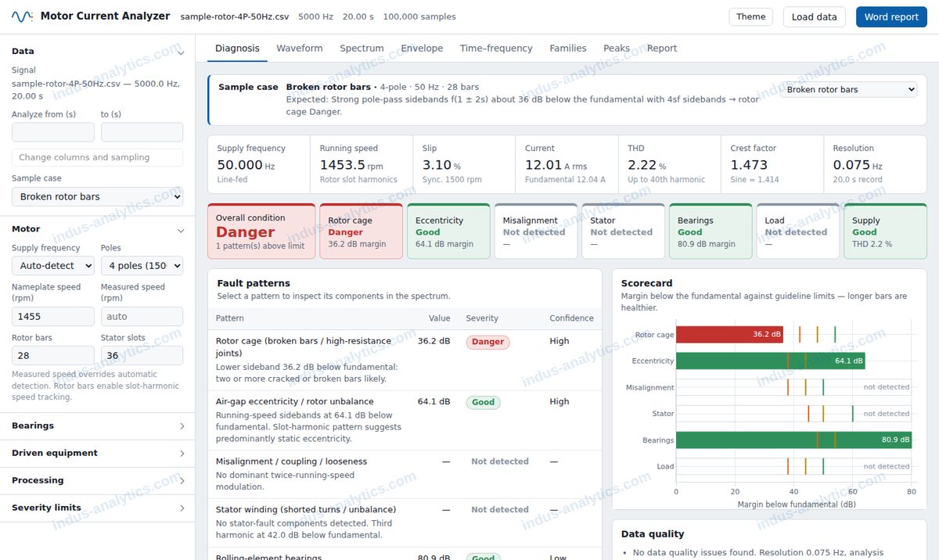Open the Poles dropdown
Image resolution: width=939 pixels, height=560 pixels.
pos(142,266)
